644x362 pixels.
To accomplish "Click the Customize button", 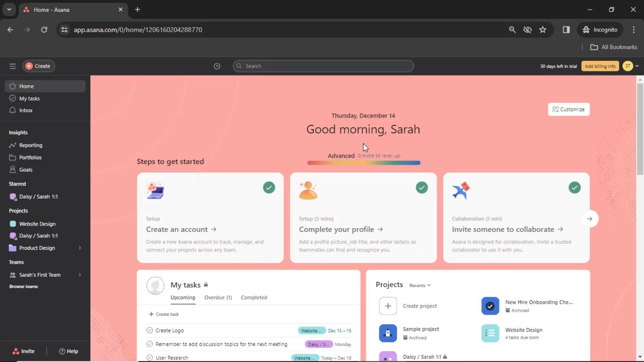I will (x=569, y=109).
